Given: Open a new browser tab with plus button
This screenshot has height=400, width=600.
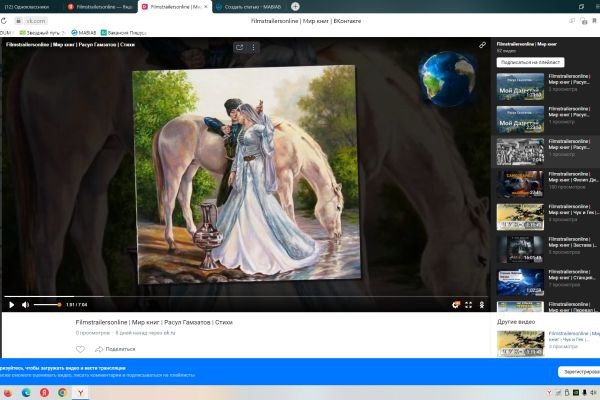Looking at the screenshot, I should (295, 7).
